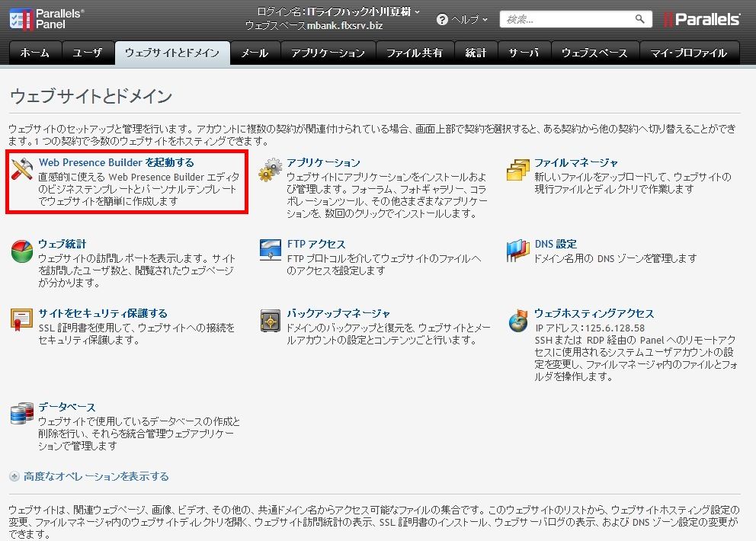The width and height of the screenshot is (756, 541).
Task: Open the FTP アクセス link
Action: [316, 244]
